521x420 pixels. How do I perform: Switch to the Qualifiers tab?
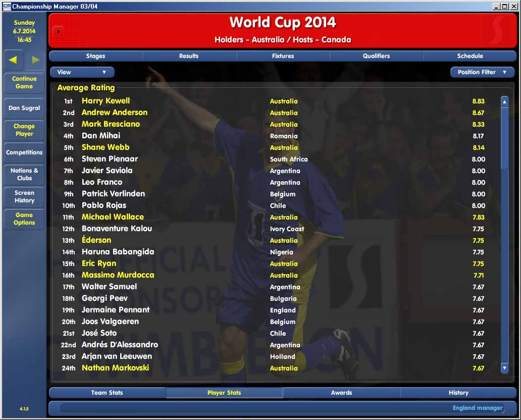point(376,56)
